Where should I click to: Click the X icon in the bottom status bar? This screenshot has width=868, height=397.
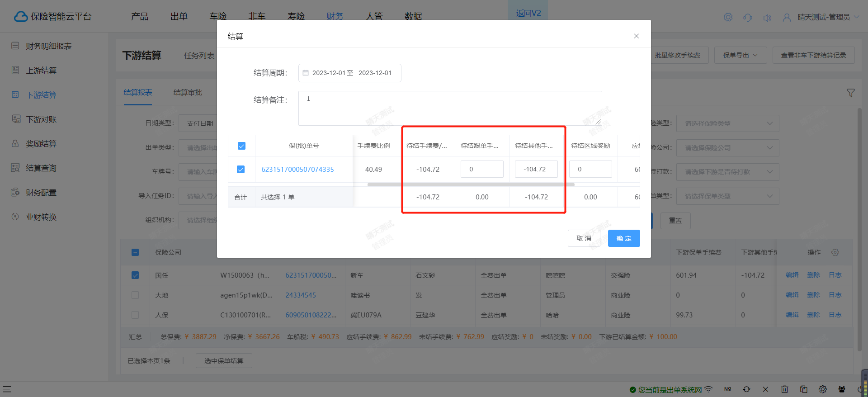pyautogui.click(x=765, y=389)
